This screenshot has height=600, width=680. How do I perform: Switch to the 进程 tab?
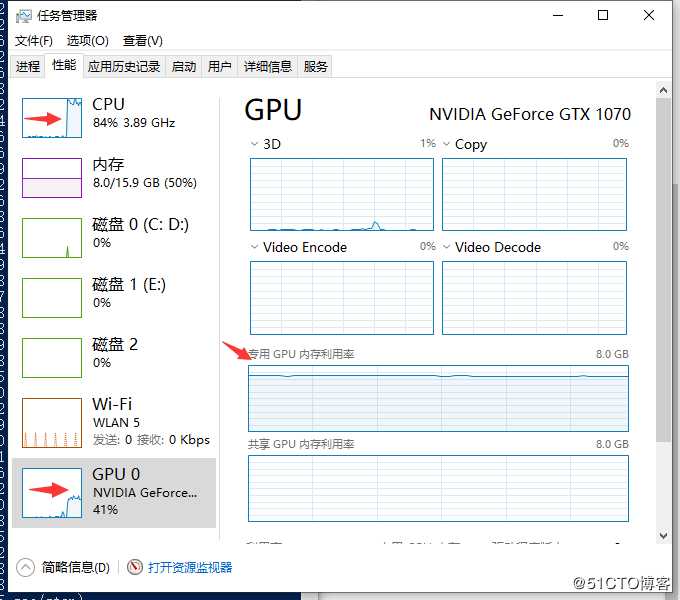[28, 66]
